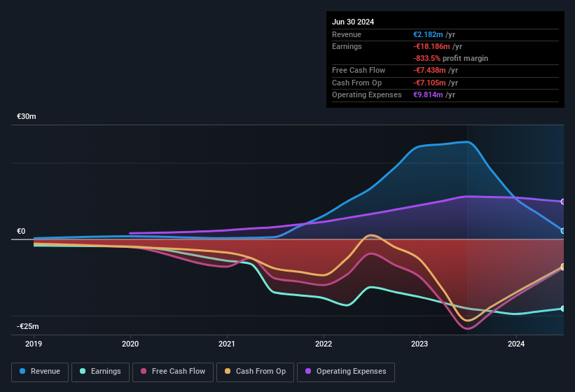This screenshot has width=575, height=392.
Task: Toggle the Cash From Op legend button
Action: [x=255, y=372]
